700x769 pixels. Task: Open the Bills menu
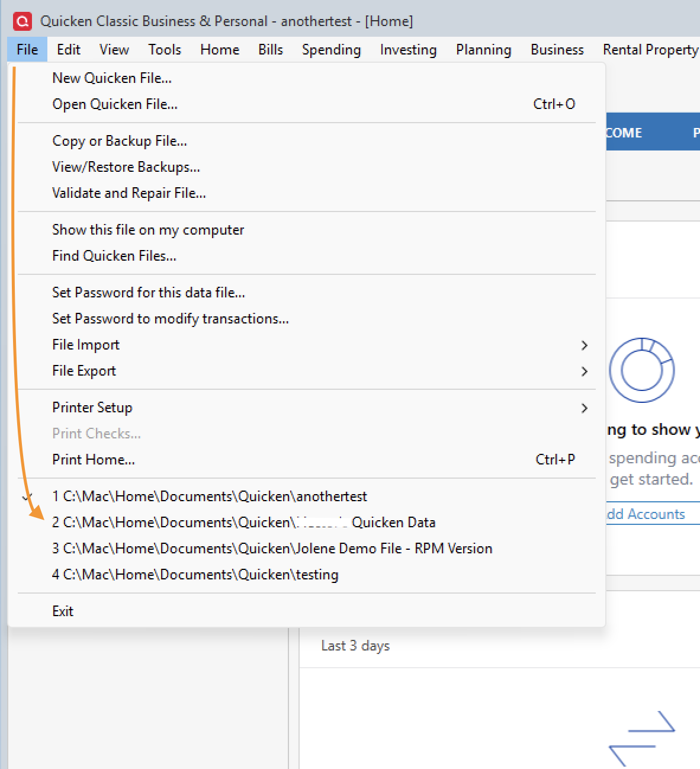point(271,50)
